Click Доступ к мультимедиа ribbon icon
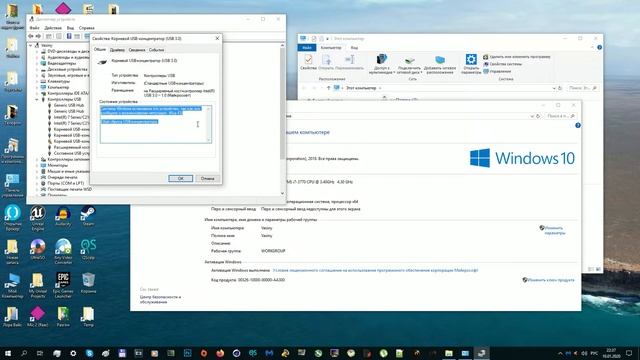 point(382,64)
